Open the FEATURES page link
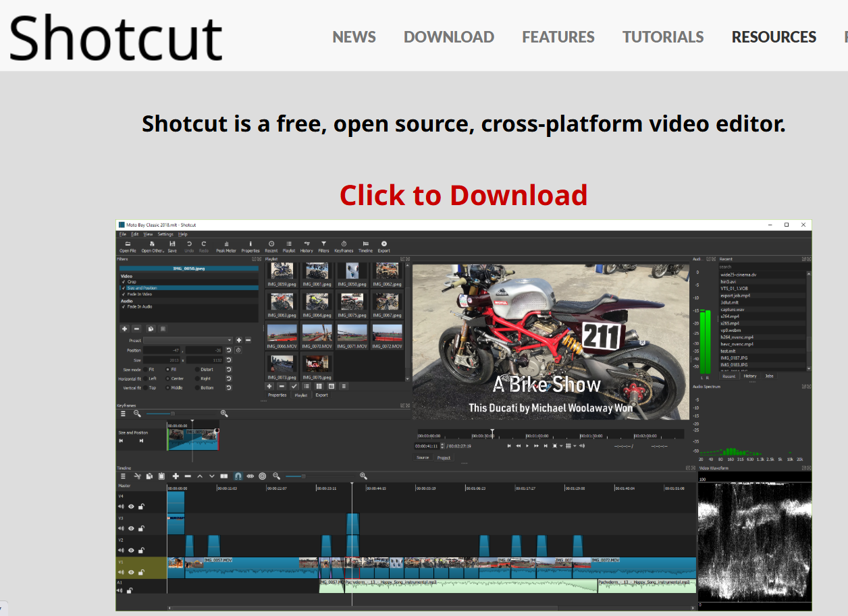The height and width of the screenshot is (616, 848). point(558,37)
